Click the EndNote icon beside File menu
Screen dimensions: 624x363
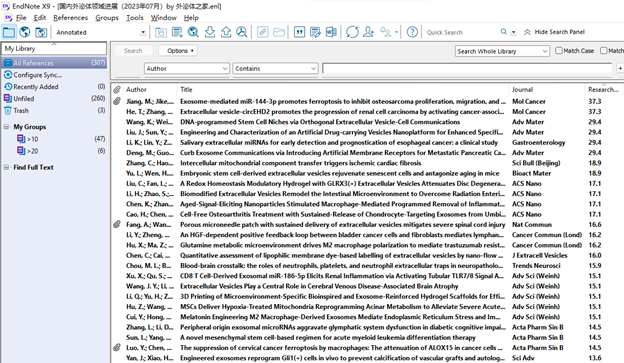8,18
